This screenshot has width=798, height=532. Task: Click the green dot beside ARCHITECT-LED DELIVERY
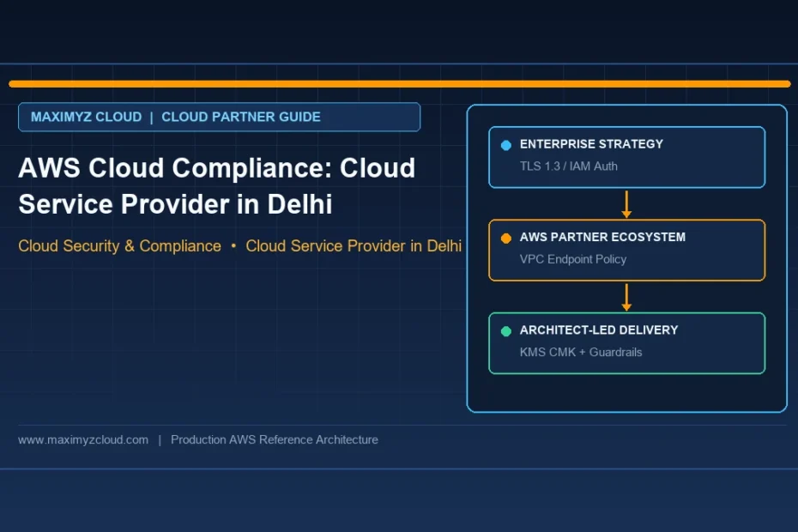(x=506, y=331)
